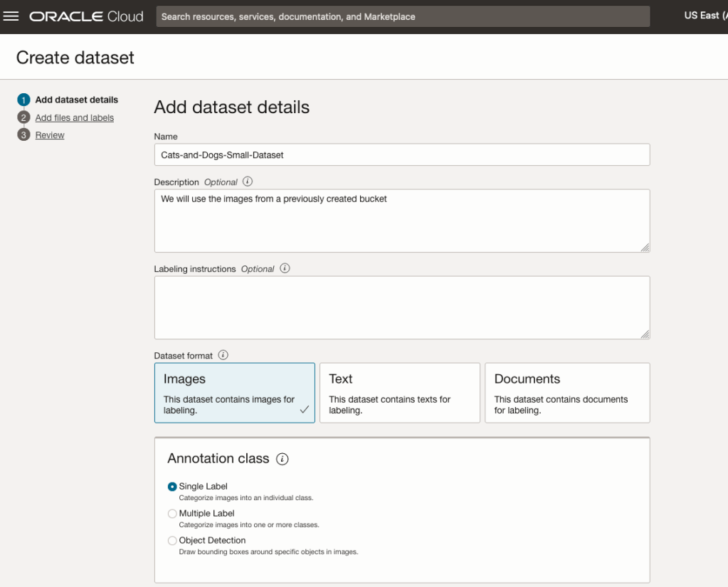Go to Add files and labels step
Viewport: 728px width, 587px height.
tap(75, 118)
